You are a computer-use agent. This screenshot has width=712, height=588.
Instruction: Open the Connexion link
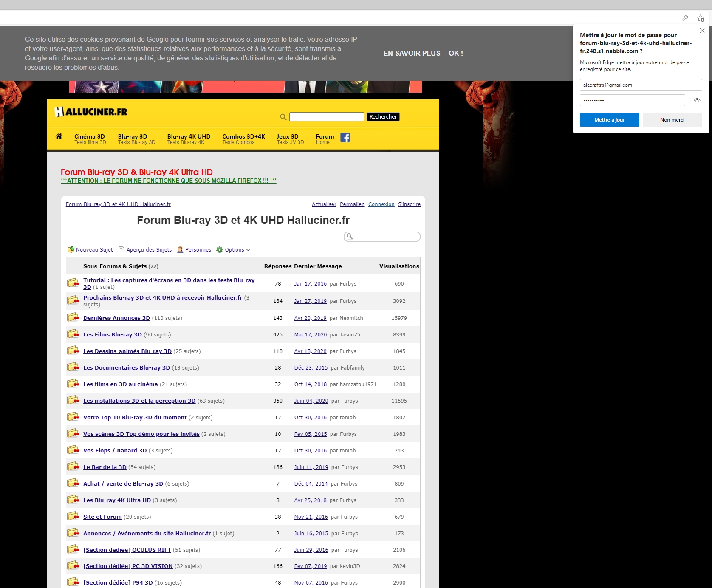[x=381, y=204]
